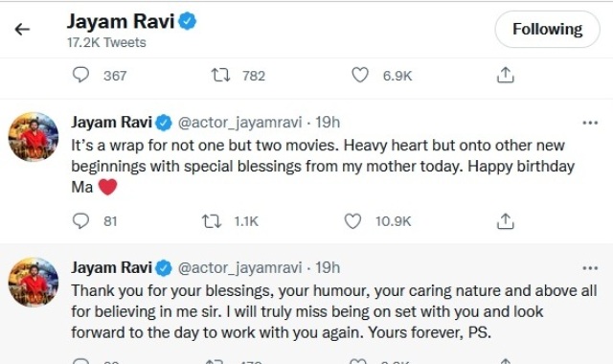The image size is (613, 364).
Task: Like the tweet with 10.9K likes
Action: (352, 221)
